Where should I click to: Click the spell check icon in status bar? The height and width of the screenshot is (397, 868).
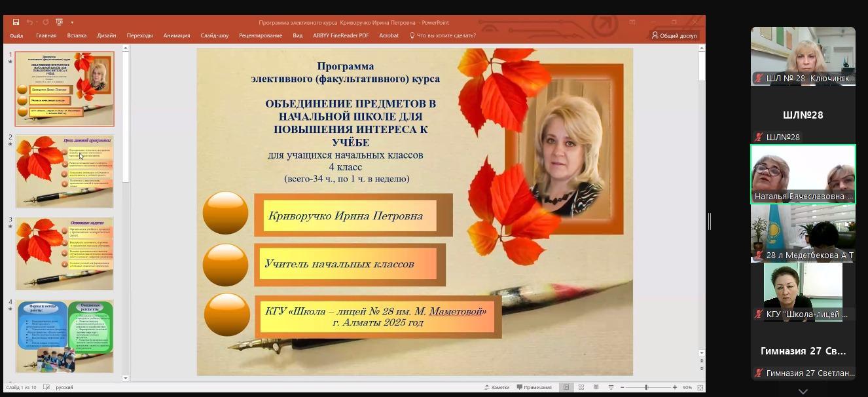[46, 387]
